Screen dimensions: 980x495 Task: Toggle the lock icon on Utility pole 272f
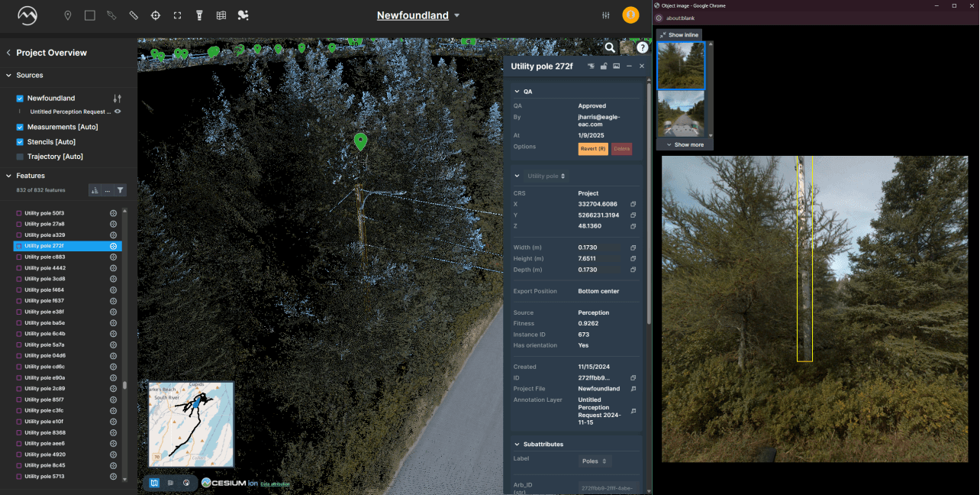(x=603, y=66)
